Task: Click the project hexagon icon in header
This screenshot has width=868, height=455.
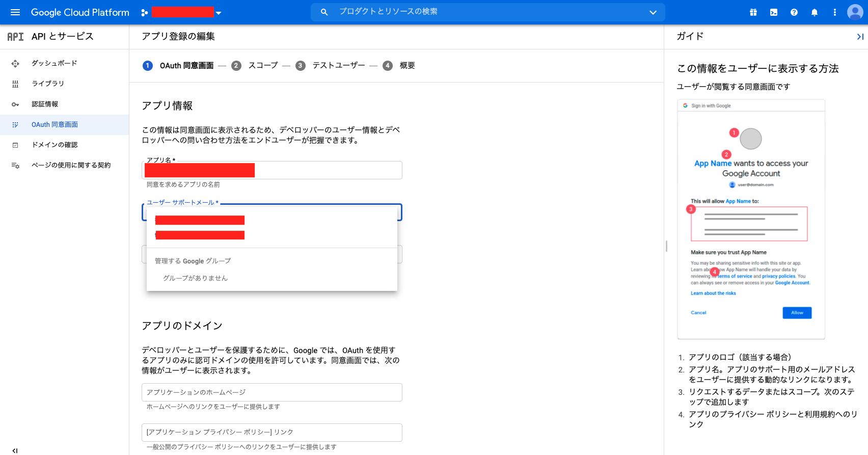Action: (x=145, y=13)
